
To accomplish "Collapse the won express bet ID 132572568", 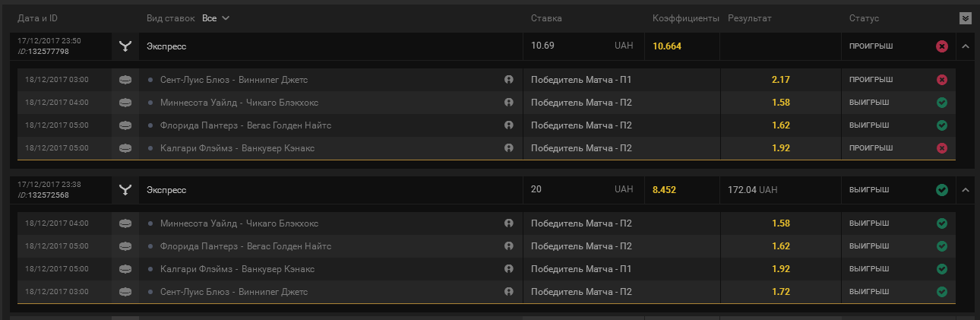I will tap(966, 190).
